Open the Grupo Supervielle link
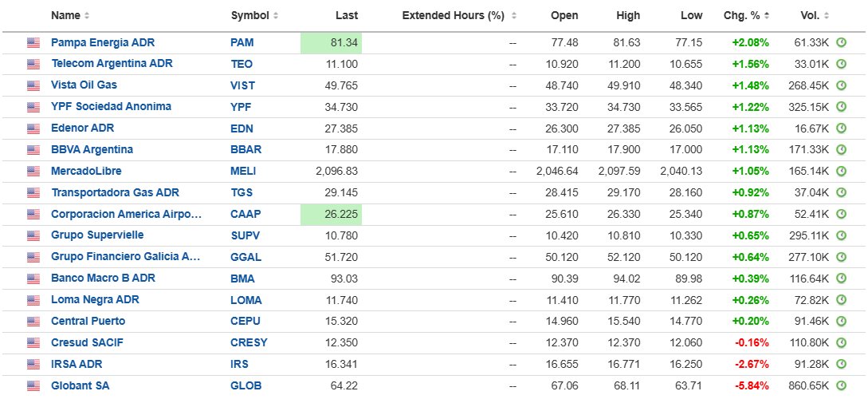 click(x=97, y=235)
